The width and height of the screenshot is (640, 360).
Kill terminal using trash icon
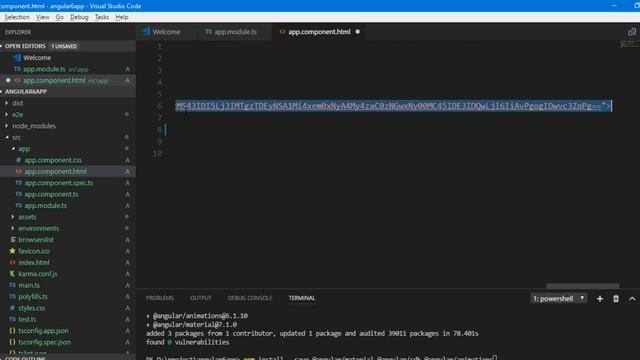tap(616, 299)
